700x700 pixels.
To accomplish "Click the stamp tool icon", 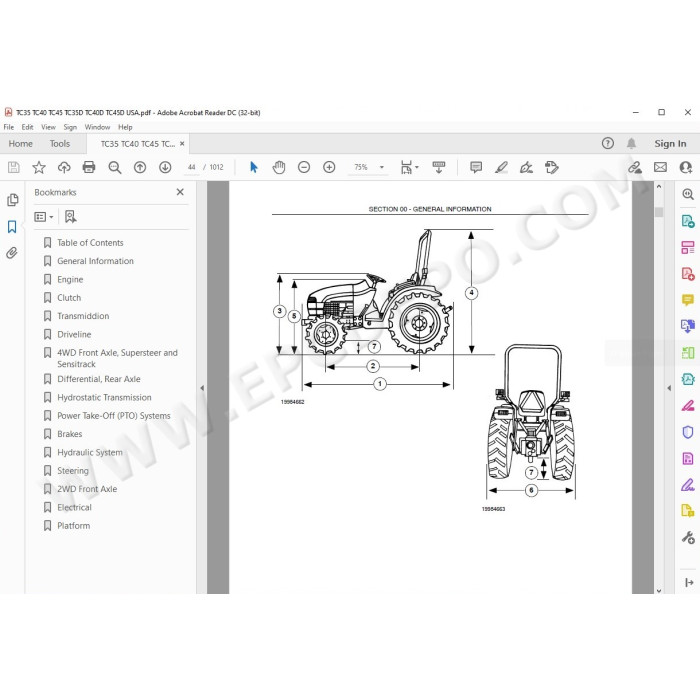I will 552,167.
